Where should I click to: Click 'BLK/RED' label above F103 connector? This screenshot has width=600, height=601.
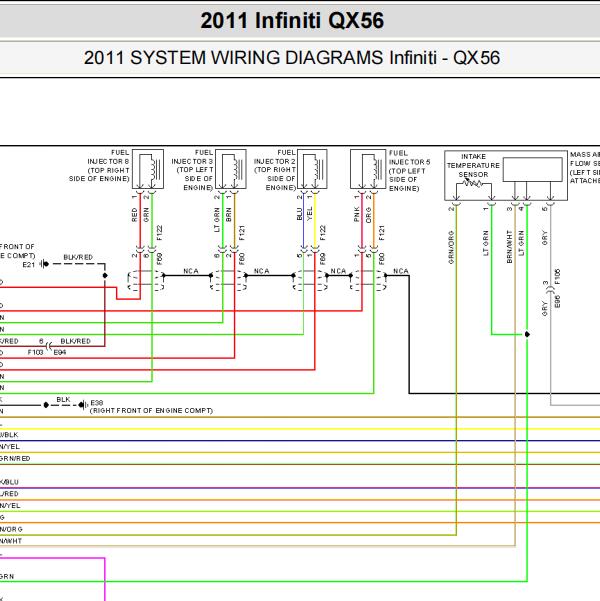coord(76,341)
